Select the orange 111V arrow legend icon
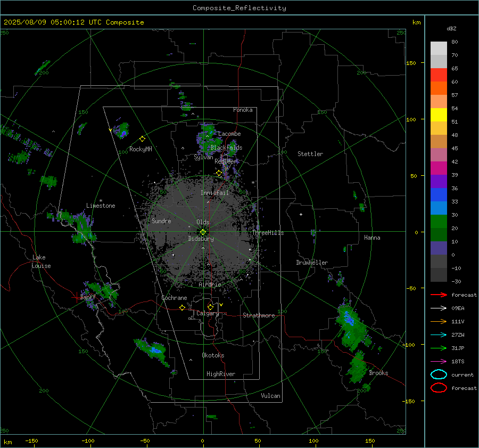This screenshot has height=448, width=479. 439,321
